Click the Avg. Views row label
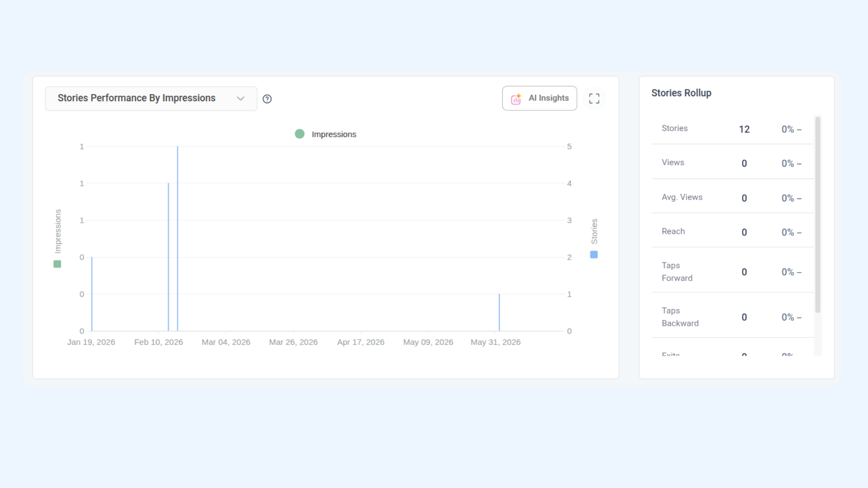The image size is (868, 488). click(682, 197)
